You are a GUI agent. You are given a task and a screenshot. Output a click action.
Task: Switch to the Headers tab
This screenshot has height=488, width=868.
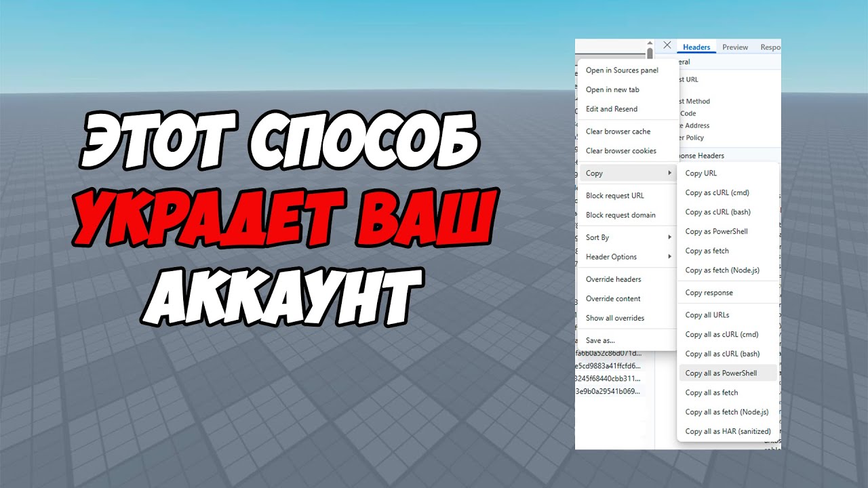tap(696, 47)
